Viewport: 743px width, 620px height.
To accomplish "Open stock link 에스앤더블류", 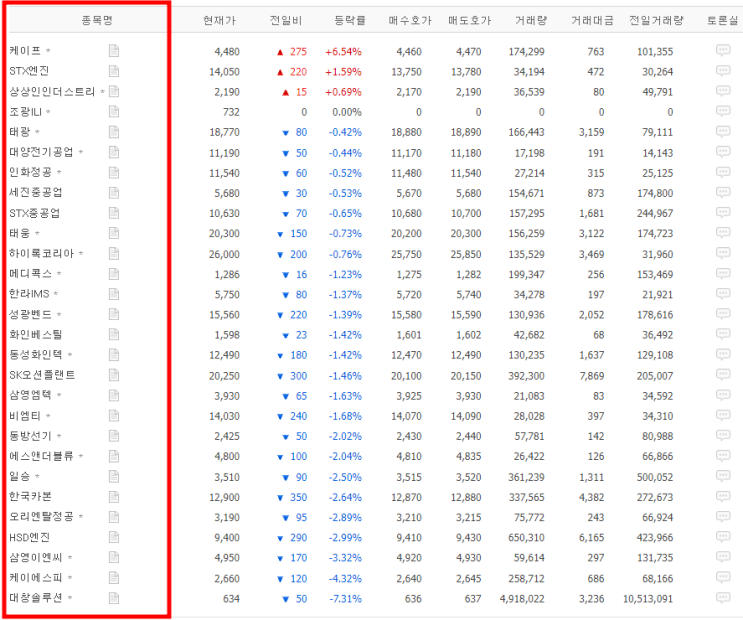I will pos(42,456).
